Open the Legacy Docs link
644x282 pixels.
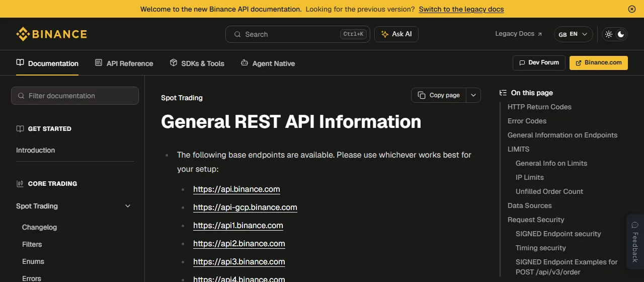[x=519, y=34]
